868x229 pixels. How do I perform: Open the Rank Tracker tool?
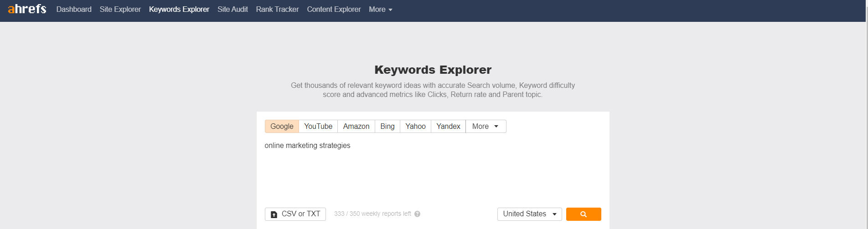click(277, 9)
